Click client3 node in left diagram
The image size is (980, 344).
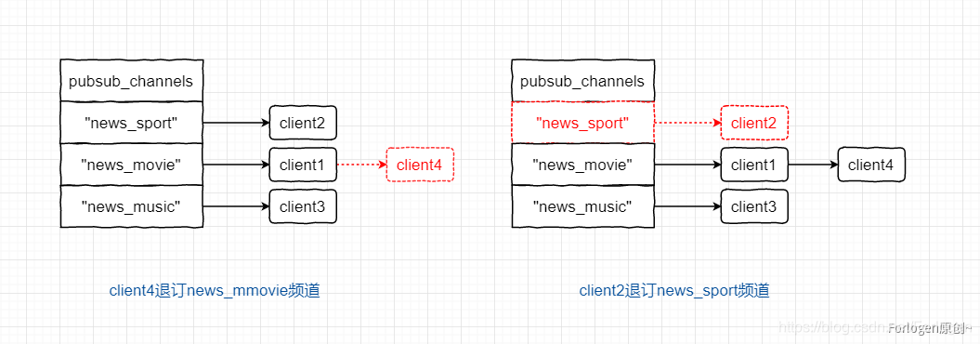(303, 205)
